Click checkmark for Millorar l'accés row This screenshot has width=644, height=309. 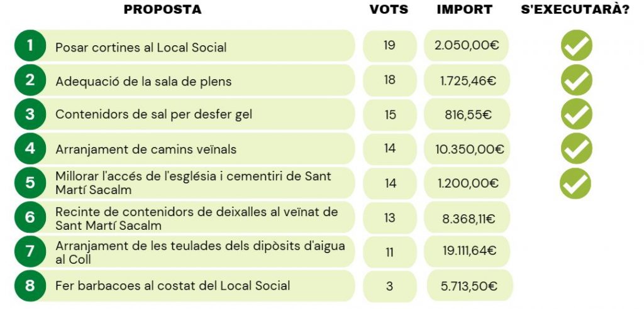[576, 183]
